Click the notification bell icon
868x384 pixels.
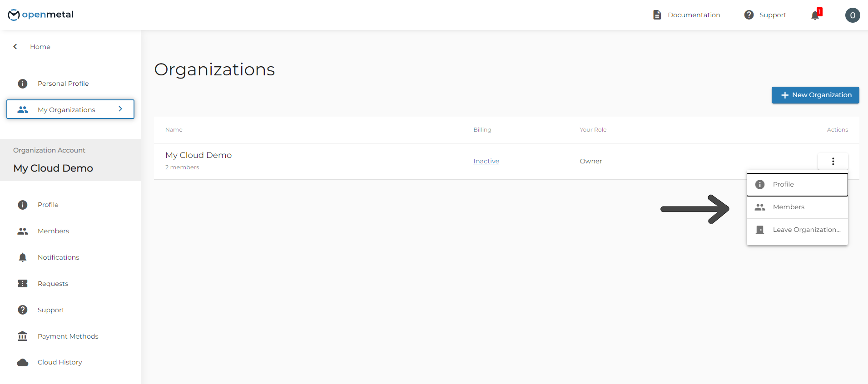[x=815, y=15]
